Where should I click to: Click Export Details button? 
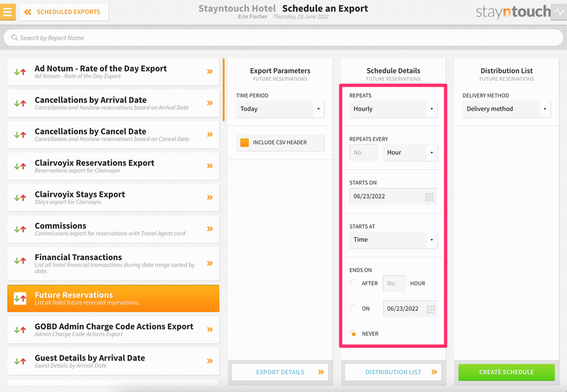coord(280,372)
